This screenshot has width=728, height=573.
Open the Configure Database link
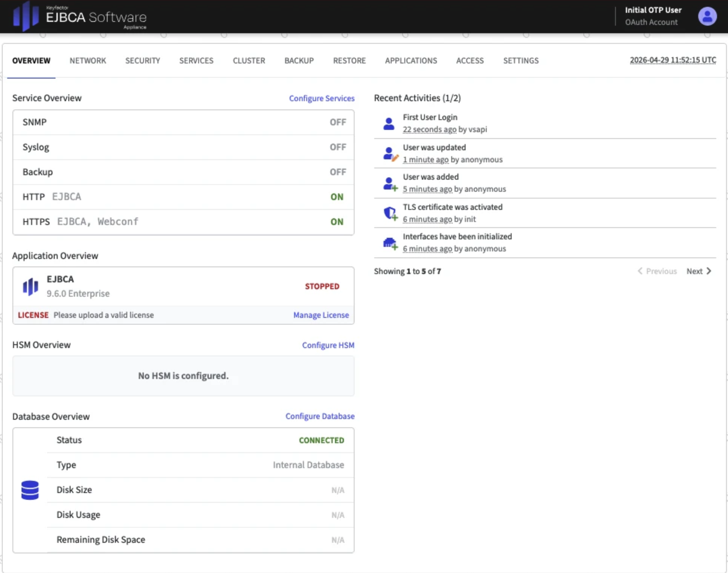pos(320,416)
